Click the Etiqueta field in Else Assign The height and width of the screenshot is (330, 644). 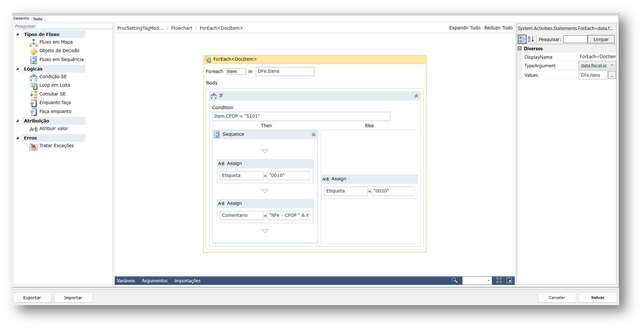[x=346, y=191]
